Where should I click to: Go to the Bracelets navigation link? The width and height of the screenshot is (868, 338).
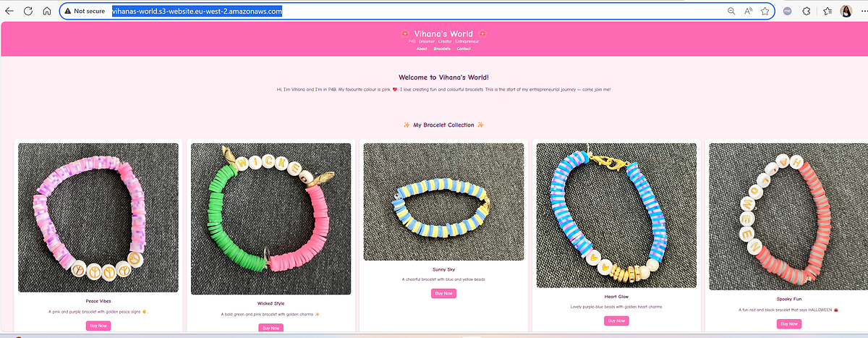pyautogui.click(x=442, y=48)
